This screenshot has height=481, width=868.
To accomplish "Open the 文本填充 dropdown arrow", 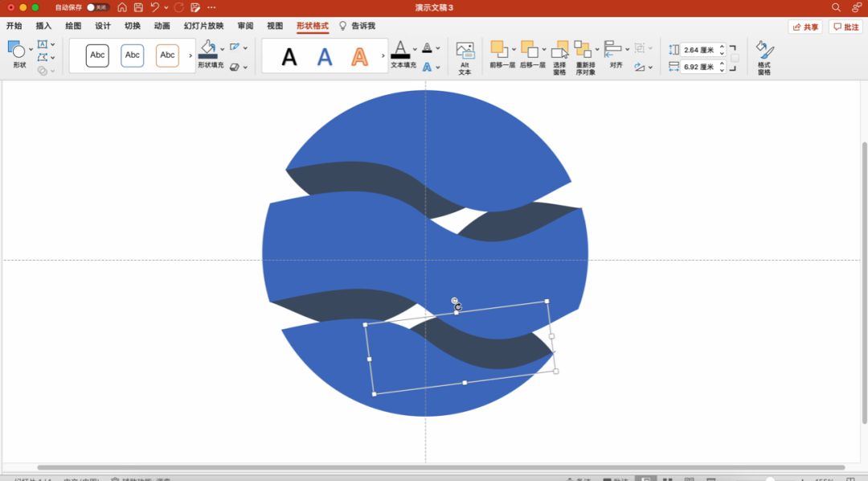I will pyautogui.click(x=414, y=49).
